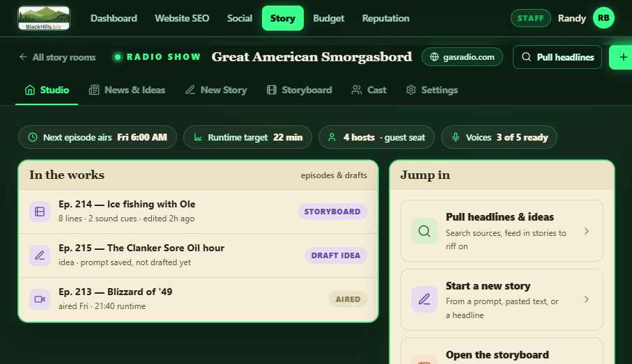Click the magnifier icon in Pull headlines
Image resolution: width=632 pixels, height=364 pixels.
coord(526,57)
